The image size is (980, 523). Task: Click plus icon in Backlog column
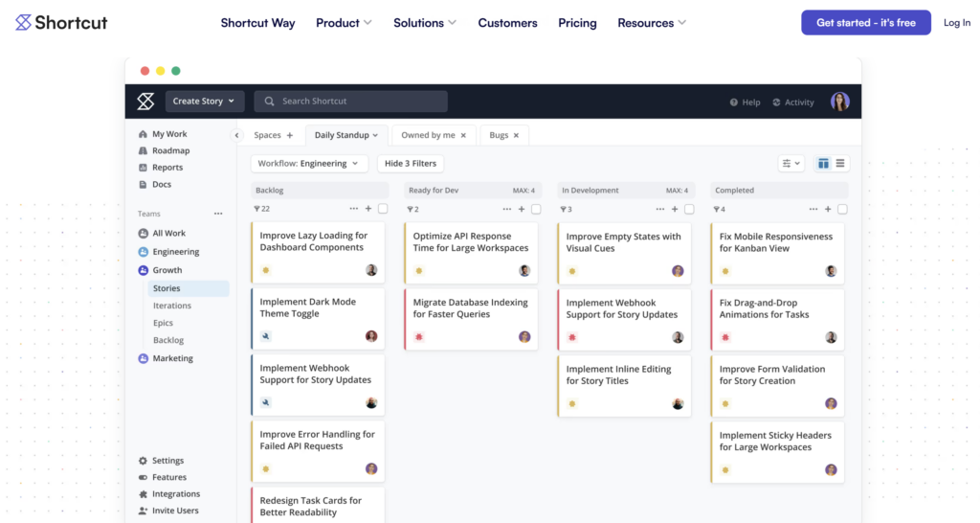(368, 209)
